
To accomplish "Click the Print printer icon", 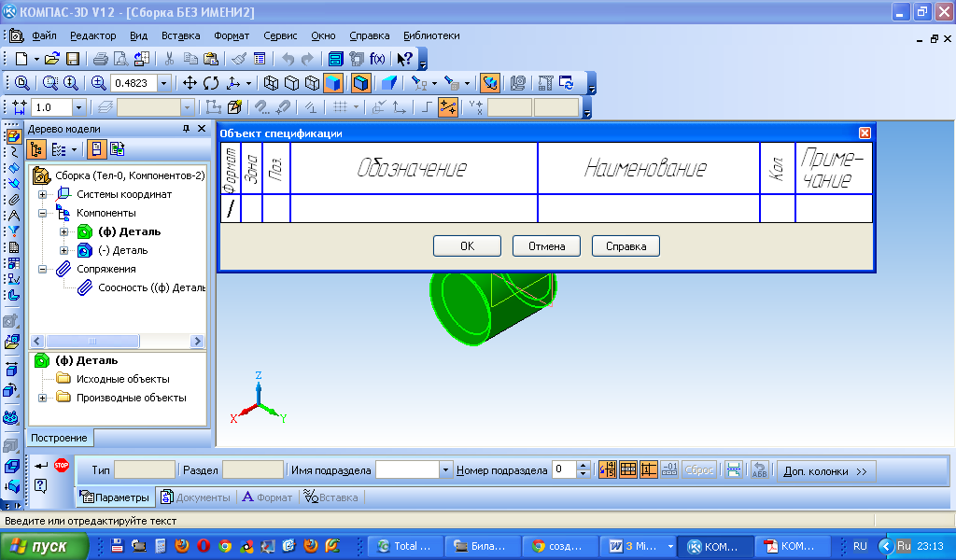I will click(x=101, y=59).
